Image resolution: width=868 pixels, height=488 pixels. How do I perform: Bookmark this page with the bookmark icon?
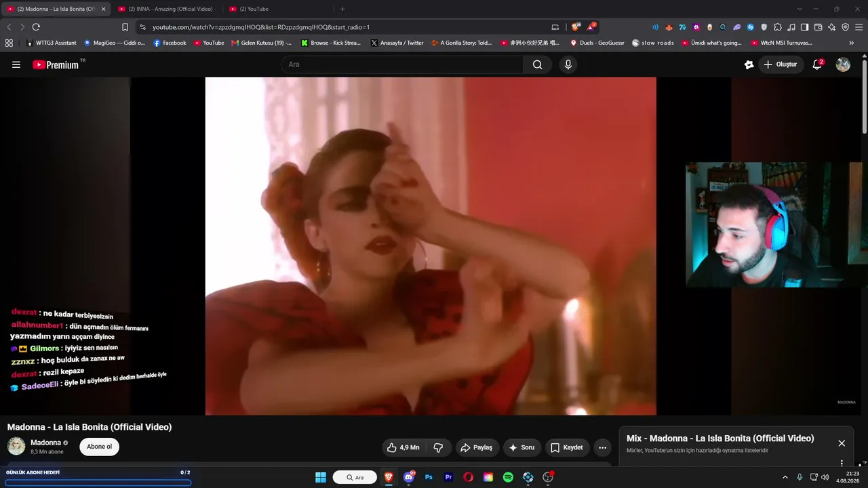[x=125, y=27]
